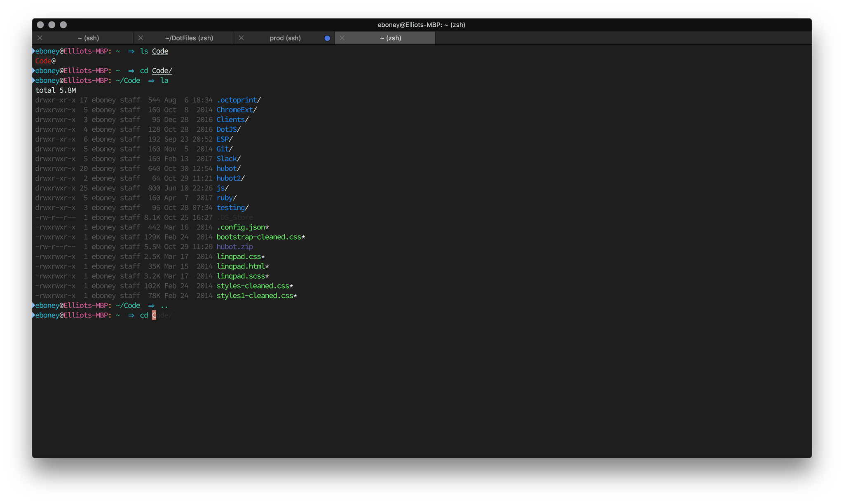Close the ~ (ssh) tab
The width and height of the screenshot is (844, 504).
[x=40, y=38]
